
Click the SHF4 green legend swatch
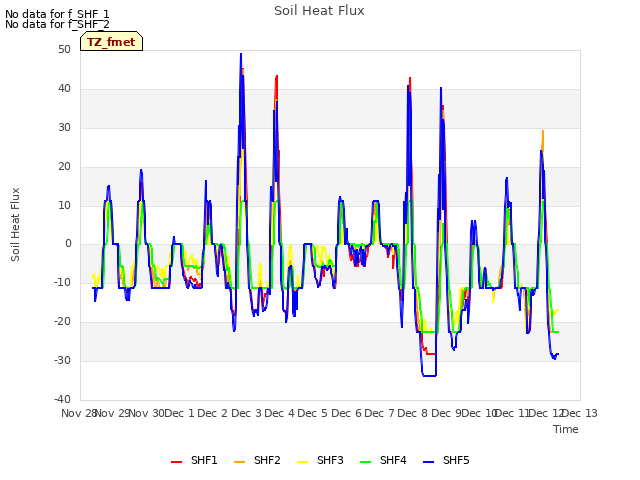click(x=366, y=462)
